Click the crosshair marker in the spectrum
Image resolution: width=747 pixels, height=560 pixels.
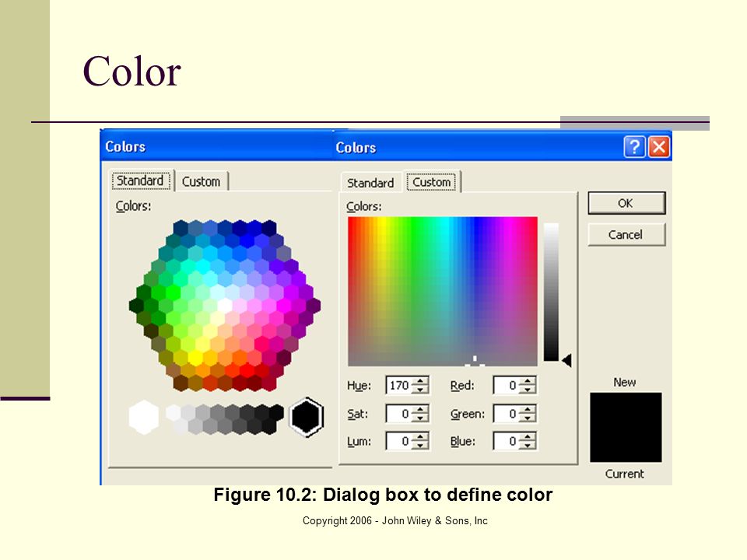[x=475, y=361]
